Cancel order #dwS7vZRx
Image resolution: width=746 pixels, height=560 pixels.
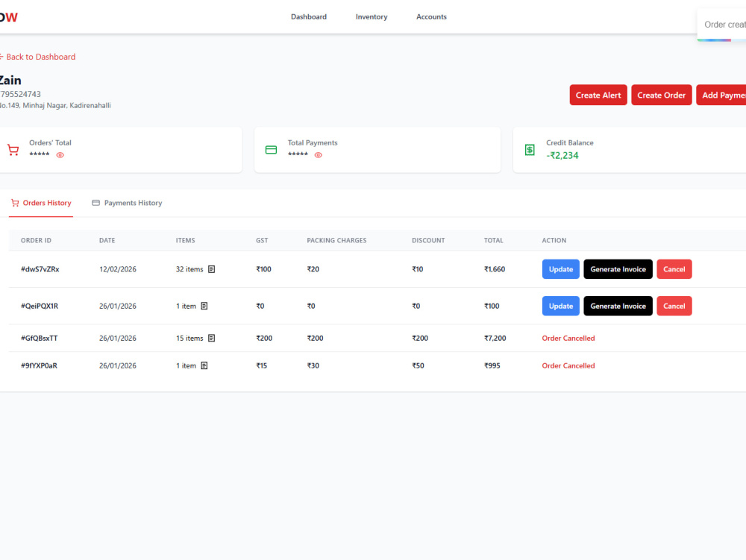[674, 269]
